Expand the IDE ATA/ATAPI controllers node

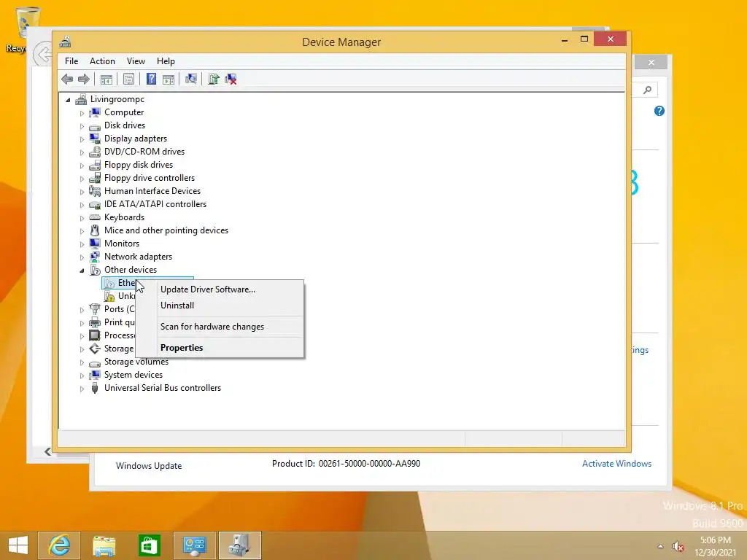coord(82,205)
